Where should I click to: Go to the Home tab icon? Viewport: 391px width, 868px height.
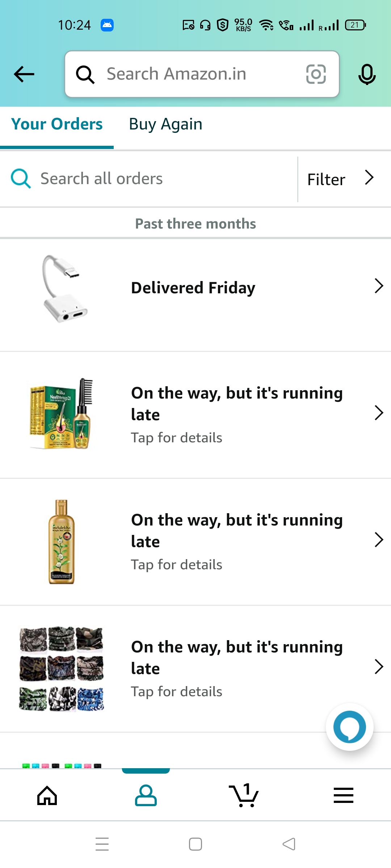coord(47,795)
